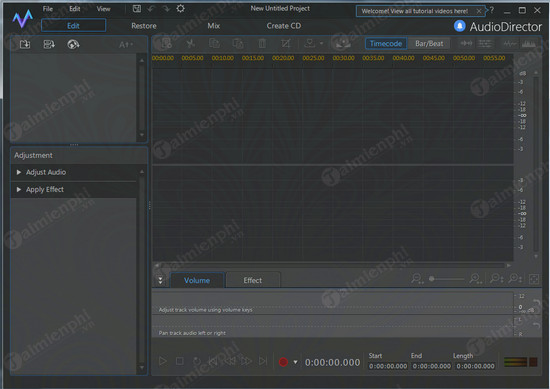Toggle the loop playback button
The height and width of the screenshot is (389, 550).
tap(197, 361)
